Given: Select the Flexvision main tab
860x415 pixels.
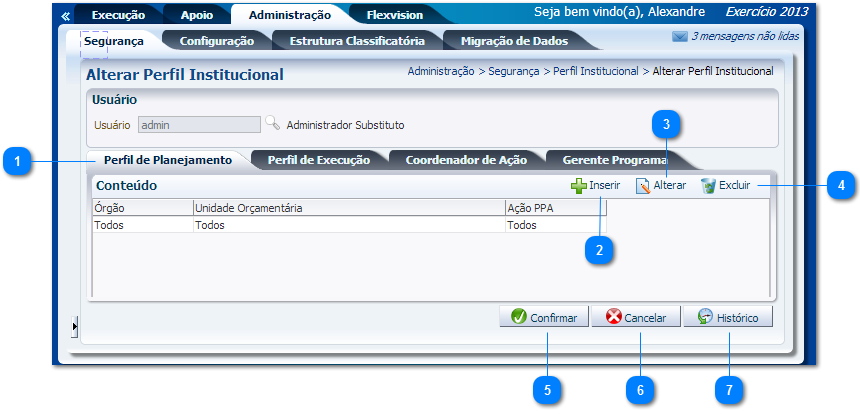Looking at the screenshot, I should coord(394,15).
